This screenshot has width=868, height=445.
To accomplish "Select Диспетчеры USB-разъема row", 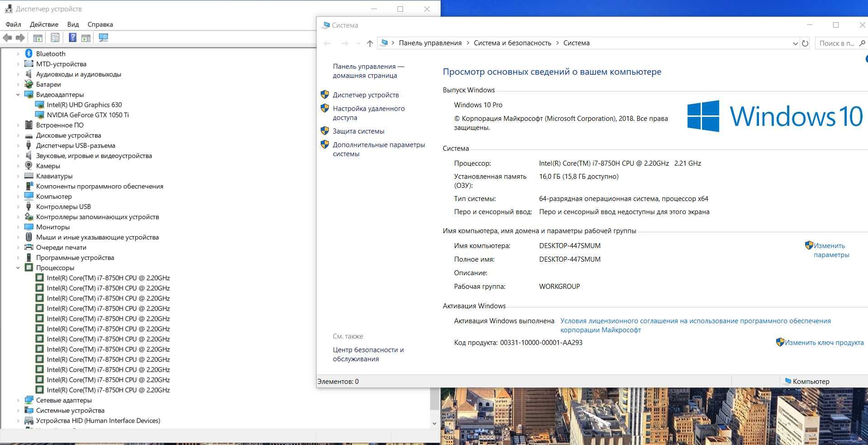I will click(76, 145).
